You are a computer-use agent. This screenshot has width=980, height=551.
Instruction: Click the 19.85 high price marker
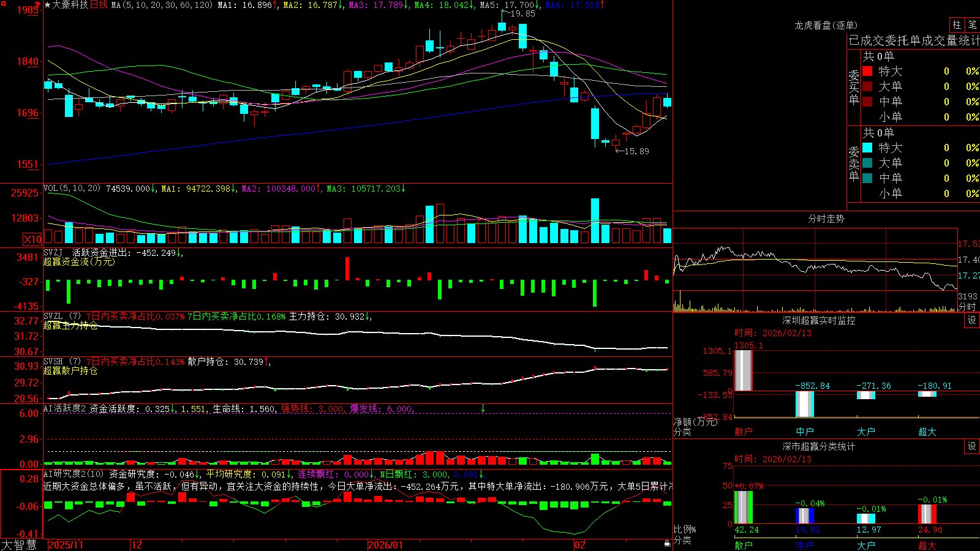522,13
